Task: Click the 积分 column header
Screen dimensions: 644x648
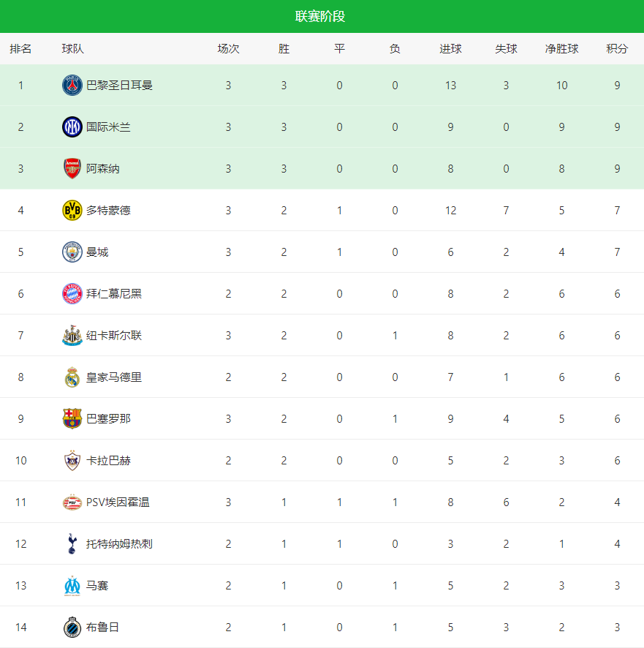Action: click(x=617, y=49)
